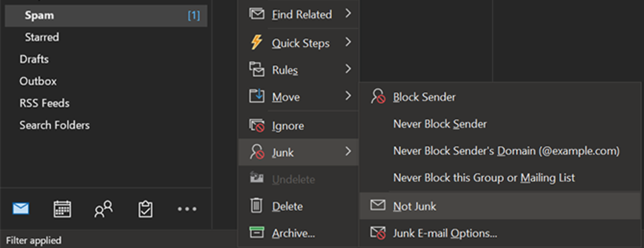This screenshot has width=644, height=248.
Task: Expand the Quick Steps submenu arrow
Action: coord(348,42)
